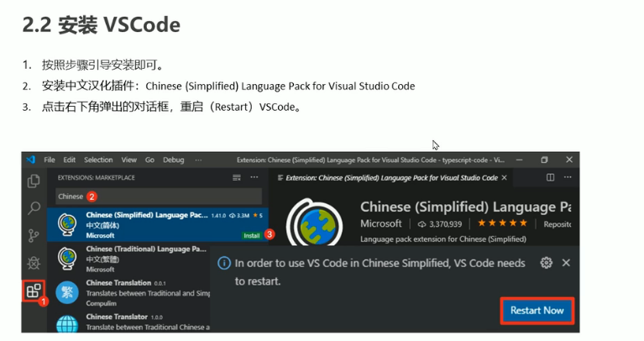The image size is (644, 341).
Task: Open the File menu
Action: 50,160
